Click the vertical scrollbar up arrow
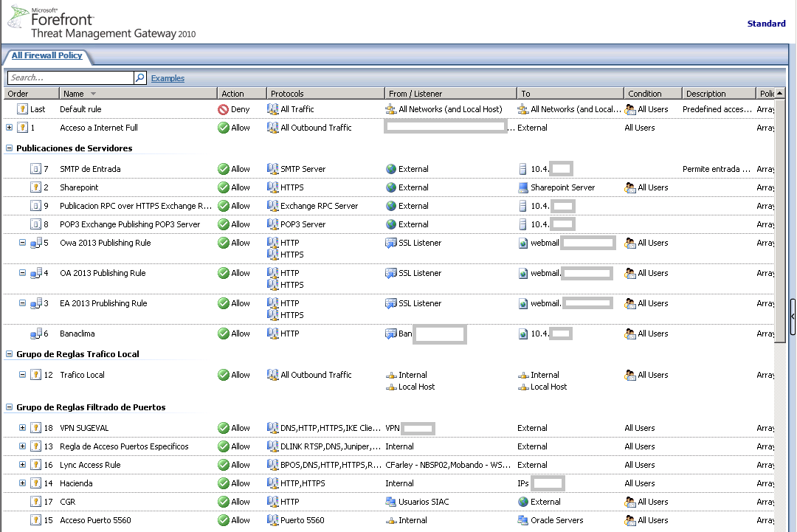This screenshot has width=797, height=532. pos(779,93)
